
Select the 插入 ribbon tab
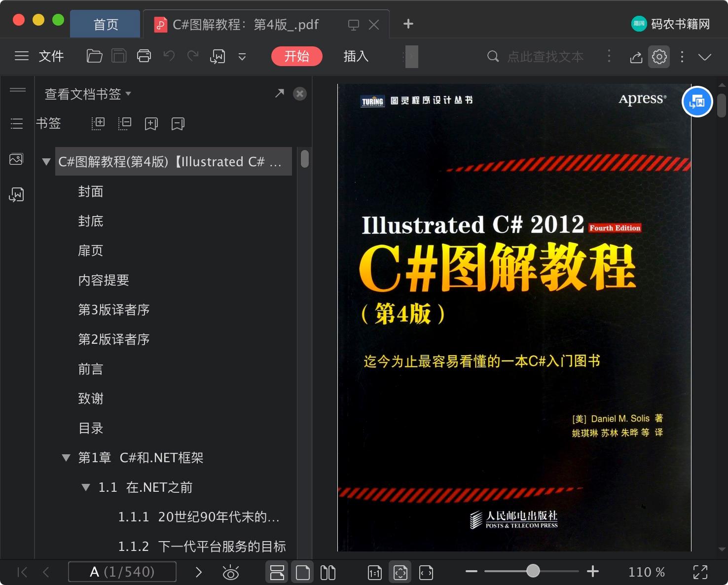click(356, 56)
